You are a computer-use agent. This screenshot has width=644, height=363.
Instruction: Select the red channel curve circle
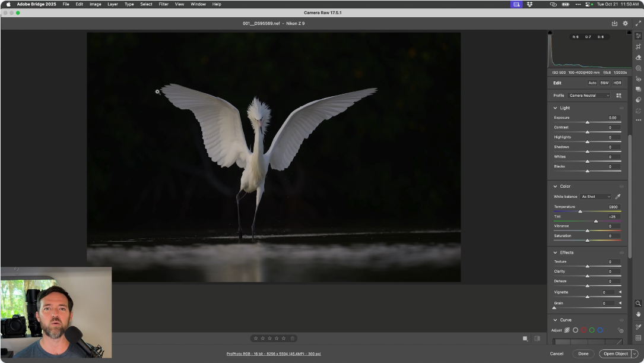(583, 330)
